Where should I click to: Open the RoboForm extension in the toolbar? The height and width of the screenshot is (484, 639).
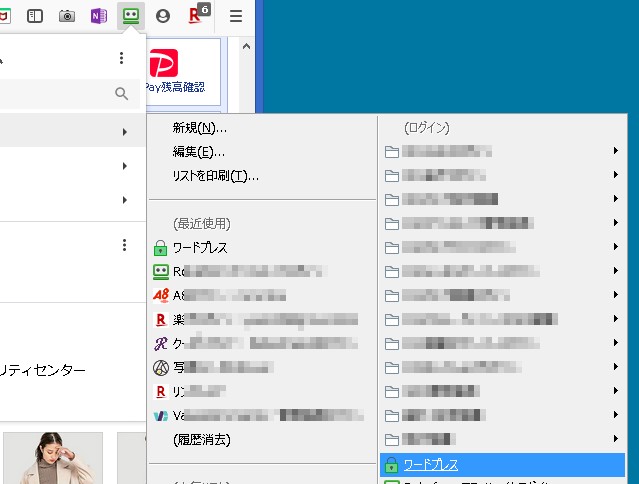(x=131, y=16)
